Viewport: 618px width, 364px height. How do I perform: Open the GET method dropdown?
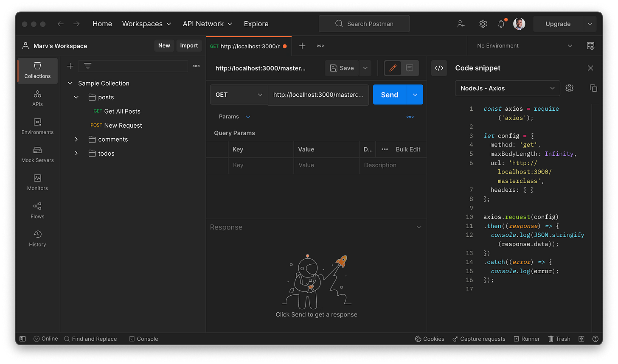(x=239, y=95)
